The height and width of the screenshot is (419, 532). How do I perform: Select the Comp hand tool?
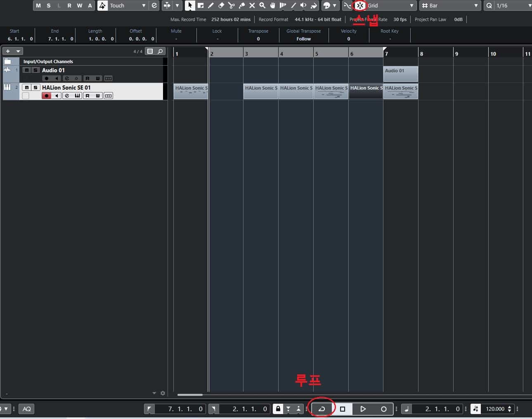pyautogui.click(x=273, y=5)
